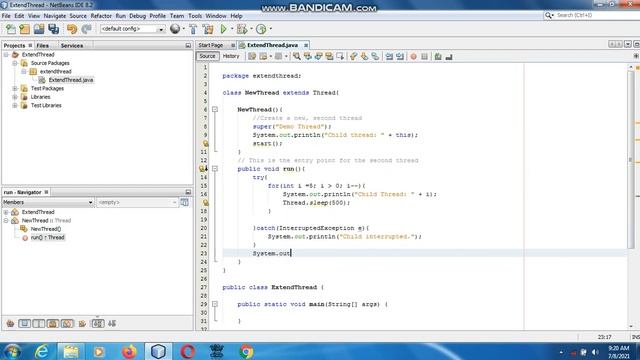Viewport: 640px width, 360px height.
Task: Open the Debug menu
Action: point(138,16)
